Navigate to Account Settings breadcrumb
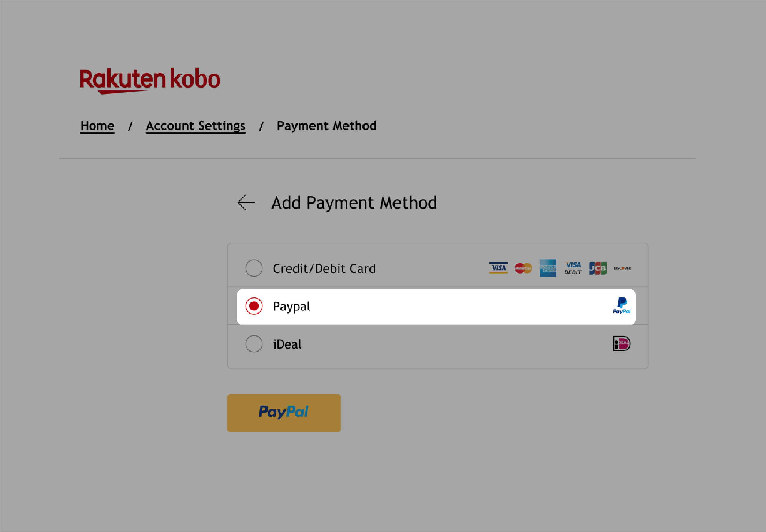Viewport: 766px width, 532px height. pyautogui.click(x=196, y=126)
